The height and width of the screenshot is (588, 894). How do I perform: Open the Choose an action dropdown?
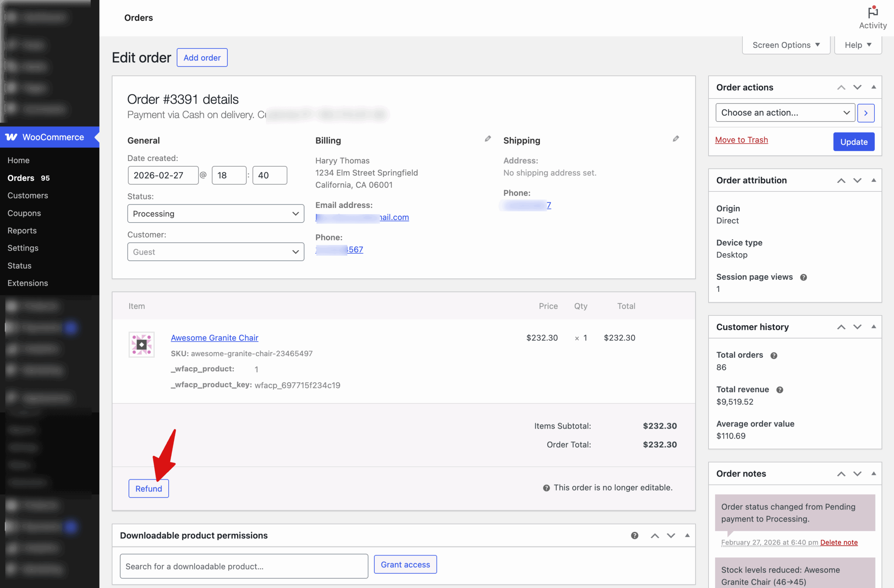[785, 112]
